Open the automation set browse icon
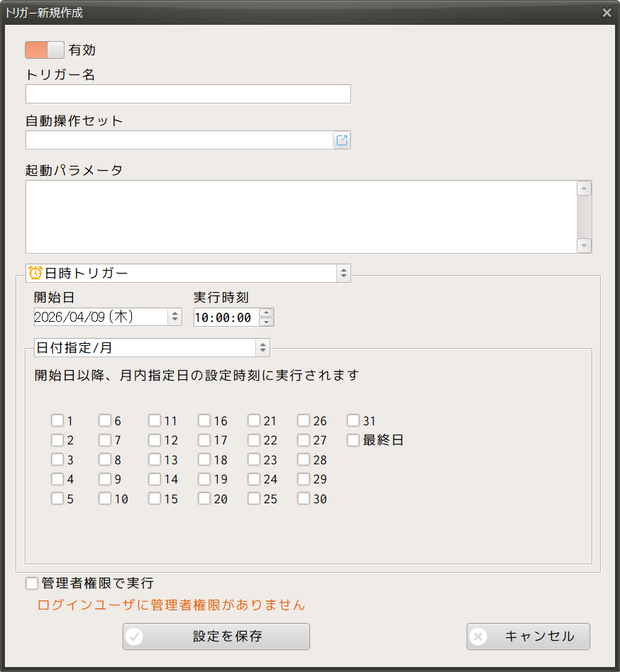This screenshot has height=672, width=620. pos(342,140)
